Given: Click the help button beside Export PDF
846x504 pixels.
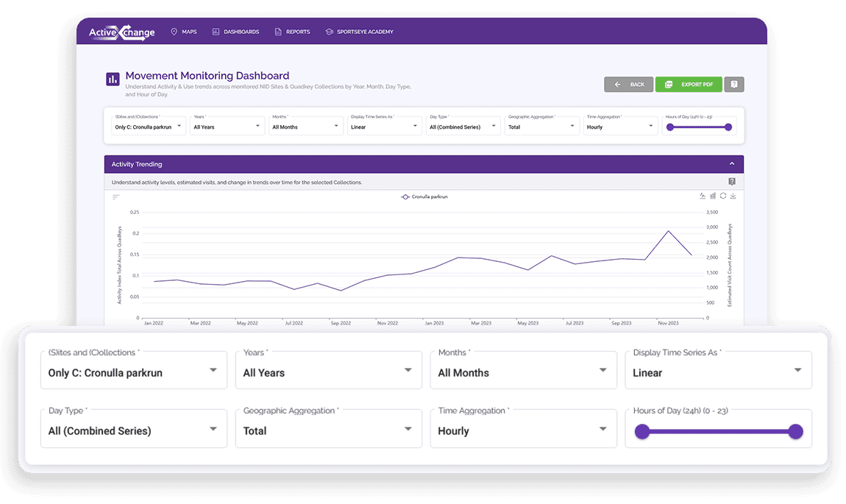Looking at the screenshot, I should click(734, 85).
